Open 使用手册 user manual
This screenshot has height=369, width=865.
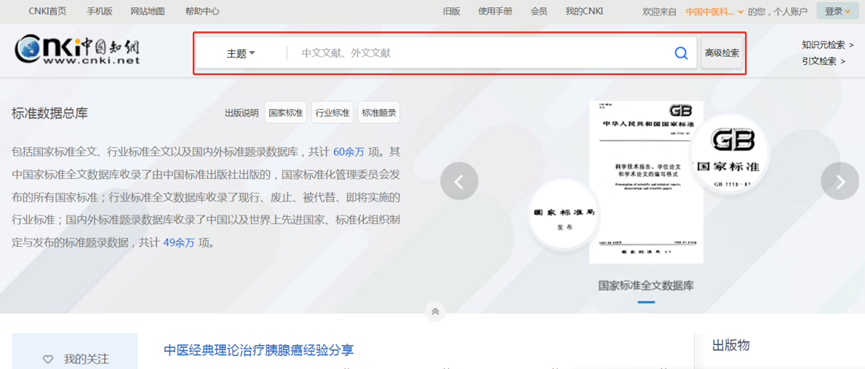pos(495,11)
